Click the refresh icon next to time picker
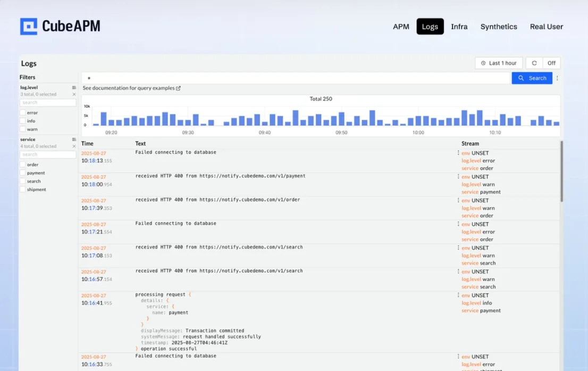The image size is (588, 371). click(x=534, y=63)
